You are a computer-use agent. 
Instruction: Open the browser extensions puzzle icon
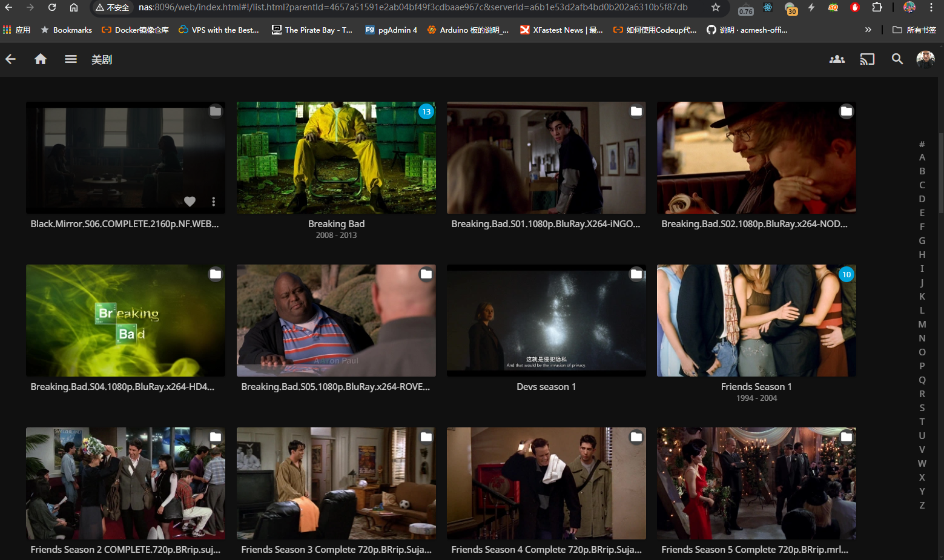pyautogui.click(x=877, y=7)
